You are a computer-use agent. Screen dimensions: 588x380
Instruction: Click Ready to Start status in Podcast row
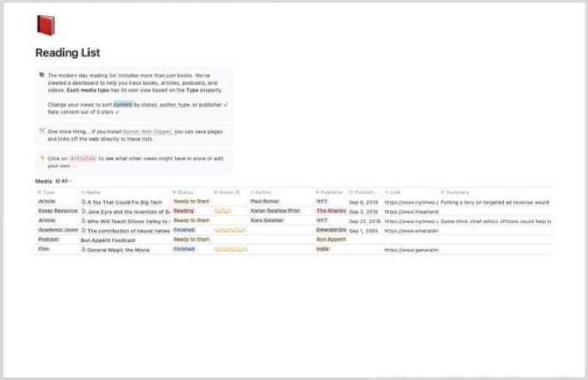[192, 240]
